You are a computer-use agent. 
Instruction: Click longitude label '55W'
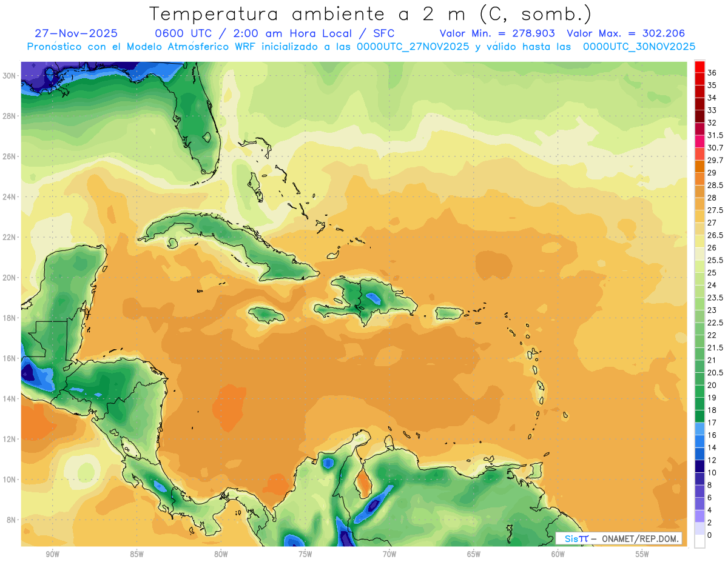point(642,554)
